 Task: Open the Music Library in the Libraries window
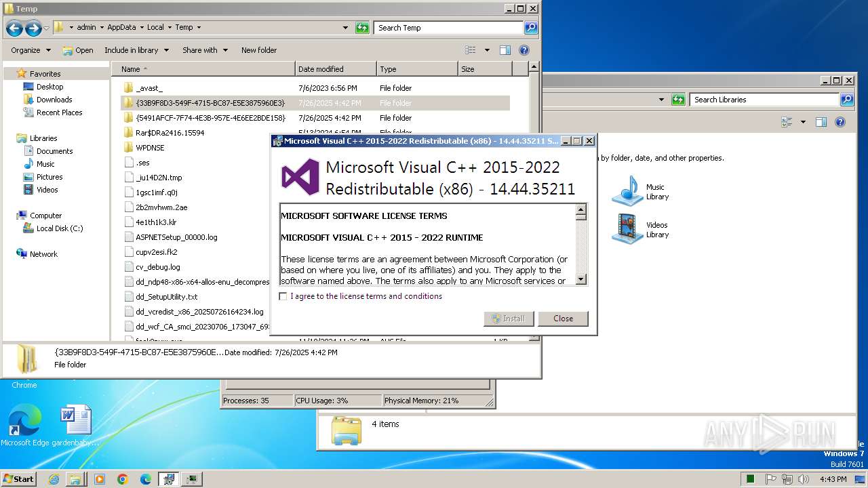640,191
